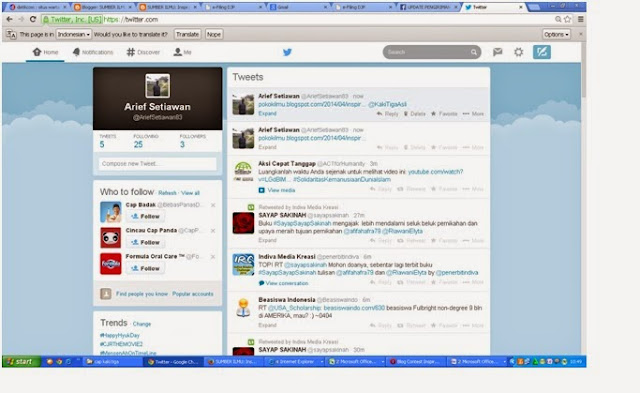The height and width of the screenshot is (393, 640).
Task: View conversation on Indiva Media Kreasi tweet
Action: 283,283
